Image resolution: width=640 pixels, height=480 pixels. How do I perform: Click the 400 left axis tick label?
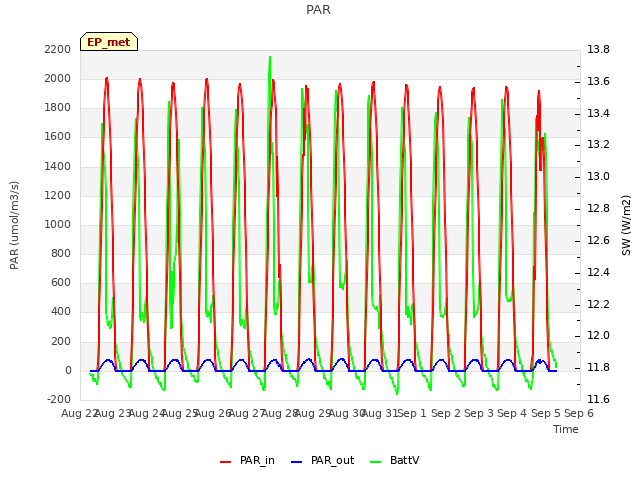click(x=61, y=311)
